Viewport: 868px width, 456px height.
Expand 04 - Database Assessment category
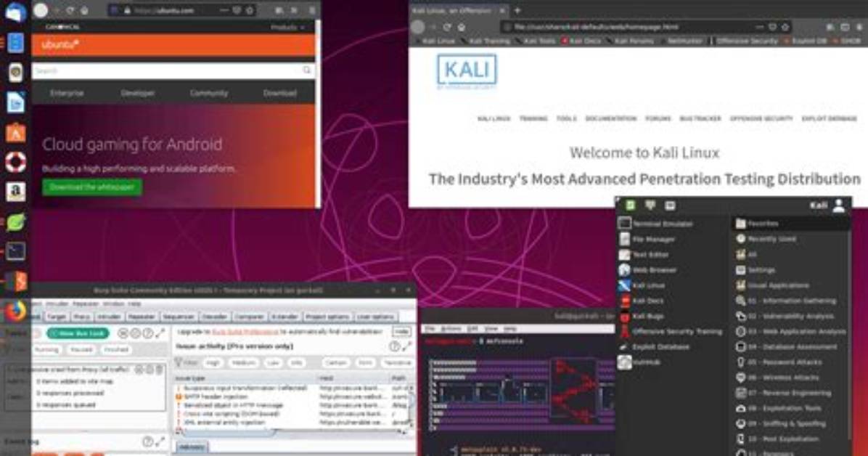pos(787,347)
